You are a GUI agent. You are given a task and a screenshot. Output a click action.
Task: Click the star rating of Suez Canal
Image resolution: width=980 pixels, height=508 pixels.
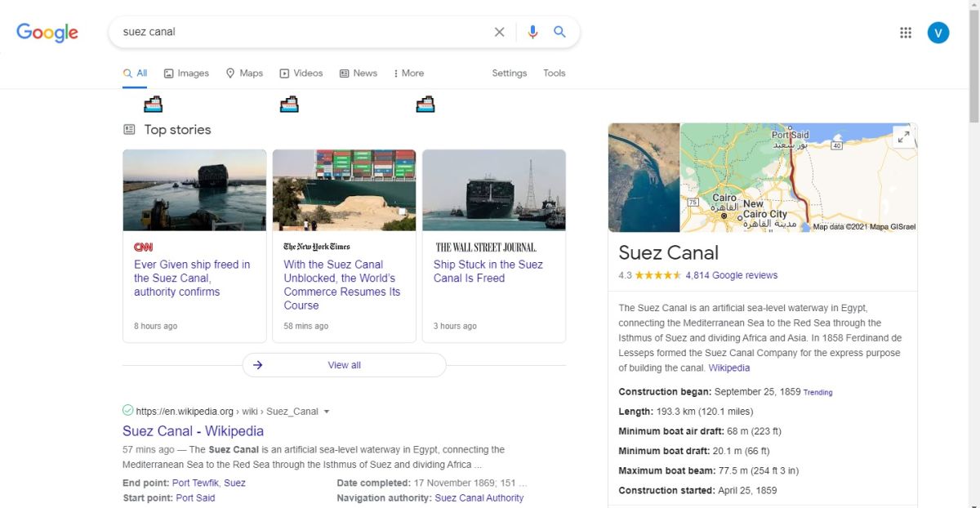(660, 275)
